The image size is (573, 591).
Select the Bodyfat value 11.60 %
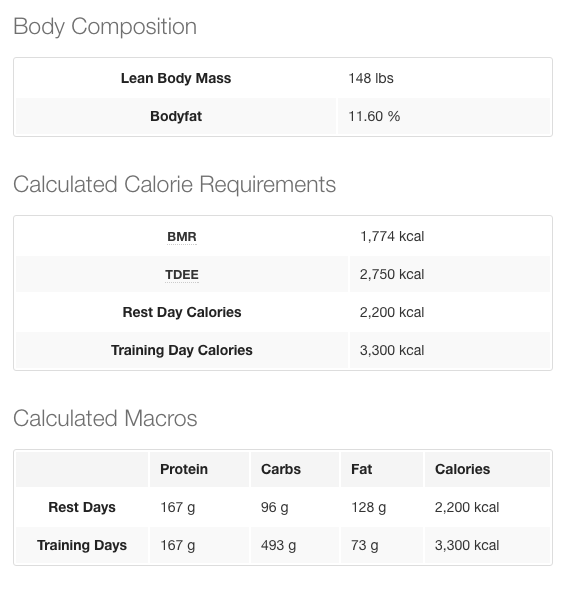[x=374, y=116]
